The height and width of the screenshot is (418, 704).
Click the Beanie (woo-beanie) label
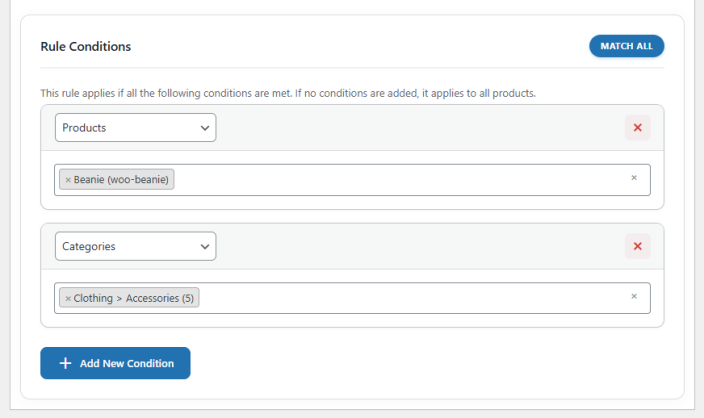(x=121, y=180)
